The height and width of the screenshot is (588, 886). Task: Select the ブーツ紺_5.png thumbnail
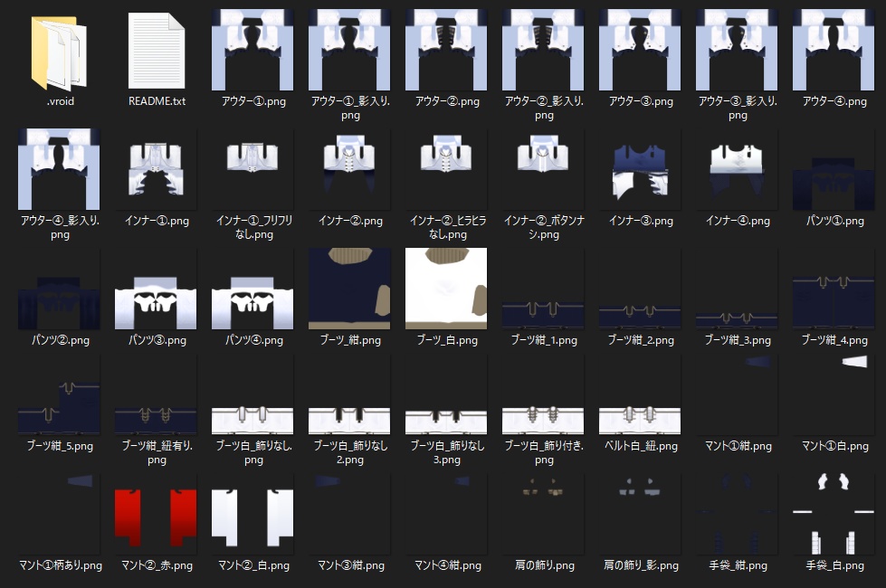pyautogui.click(x=59, y=394)
